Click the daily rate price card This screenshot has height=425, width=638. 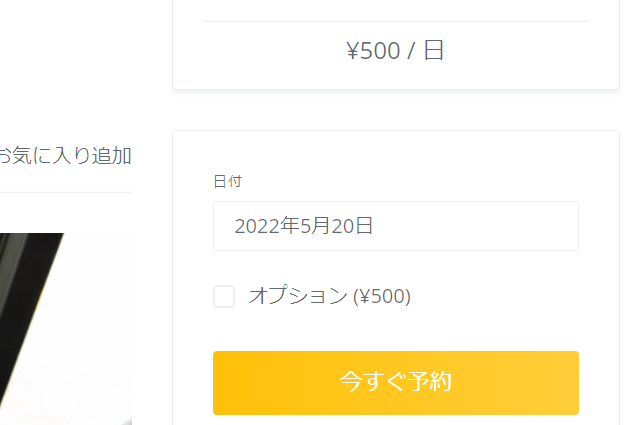[395, 44]
